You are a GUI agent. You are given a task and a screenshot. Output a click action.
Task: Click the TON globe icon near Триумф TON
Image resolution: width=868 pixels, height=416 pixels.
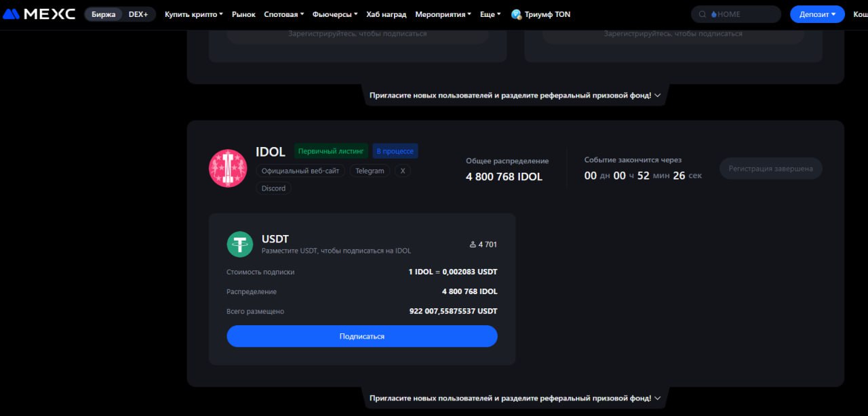[516, 14]
